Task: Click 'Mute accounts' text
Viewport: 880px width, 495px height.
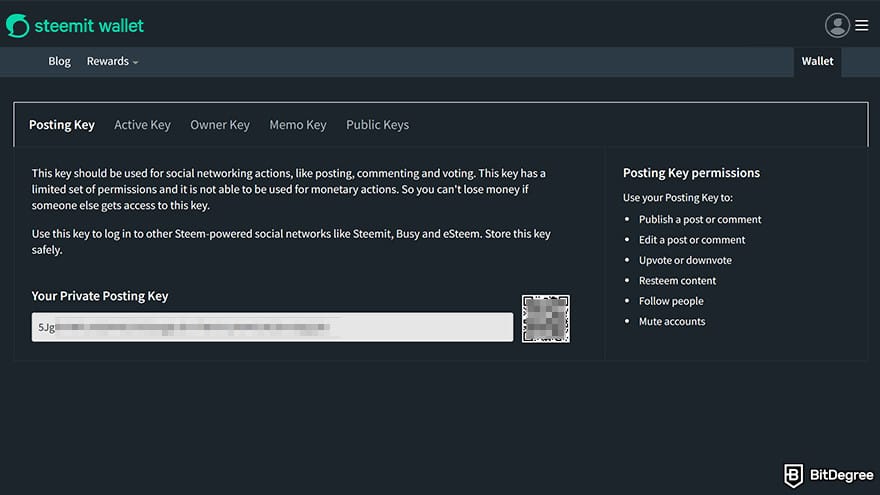Action: (x=672, y=321)
